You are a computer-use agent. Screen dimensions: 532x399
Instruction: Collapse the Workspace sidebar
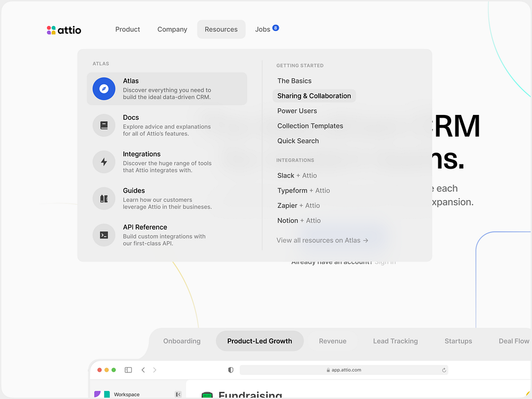point(178,394)
